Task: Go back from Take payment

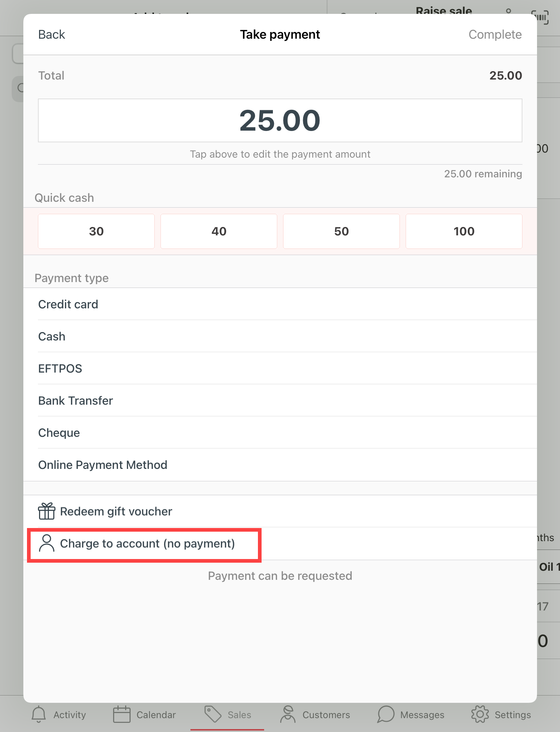Action: (x=51, y=35)
